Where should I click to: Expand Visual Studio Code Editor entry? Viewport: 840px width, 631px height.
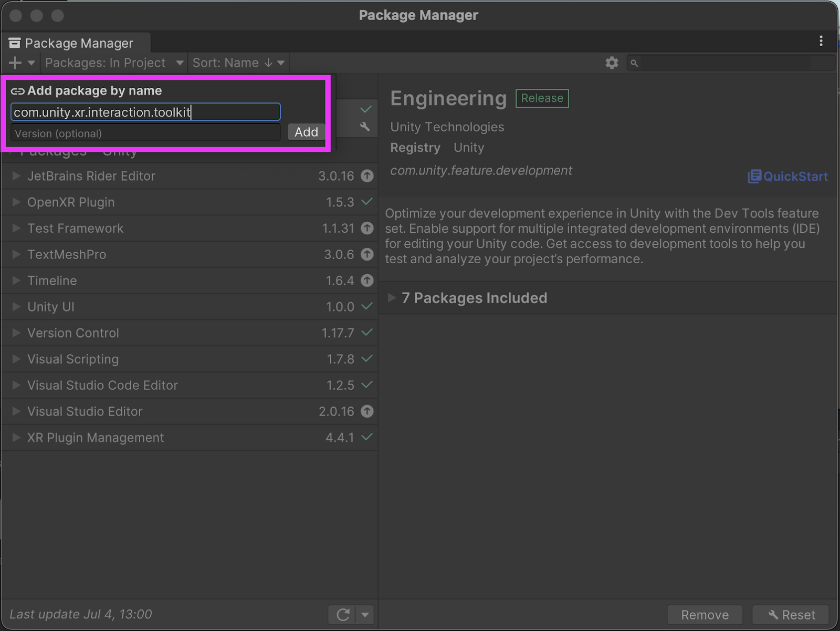pyautogui.click(x=16, y=385)
